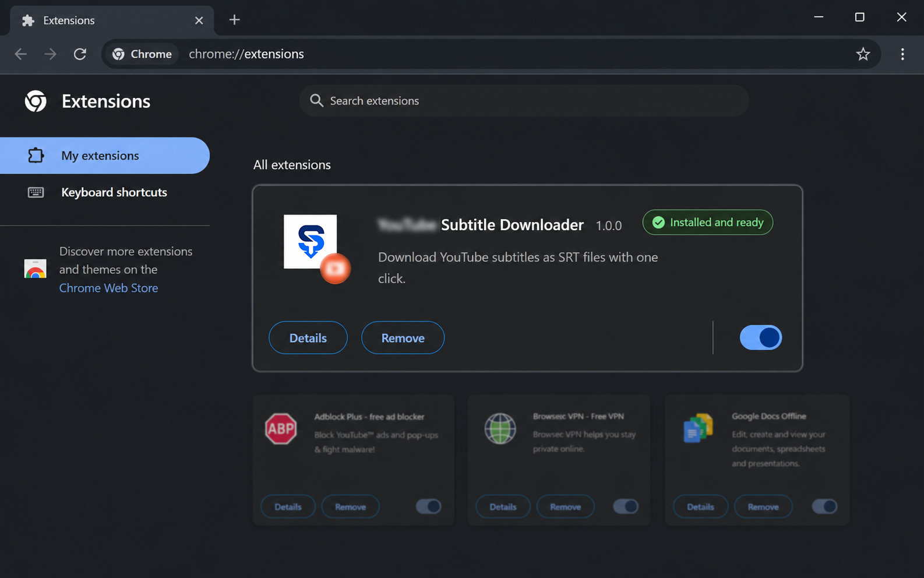
Task: Toggle Browsec VPN extension switch
Action: [626, 506]
